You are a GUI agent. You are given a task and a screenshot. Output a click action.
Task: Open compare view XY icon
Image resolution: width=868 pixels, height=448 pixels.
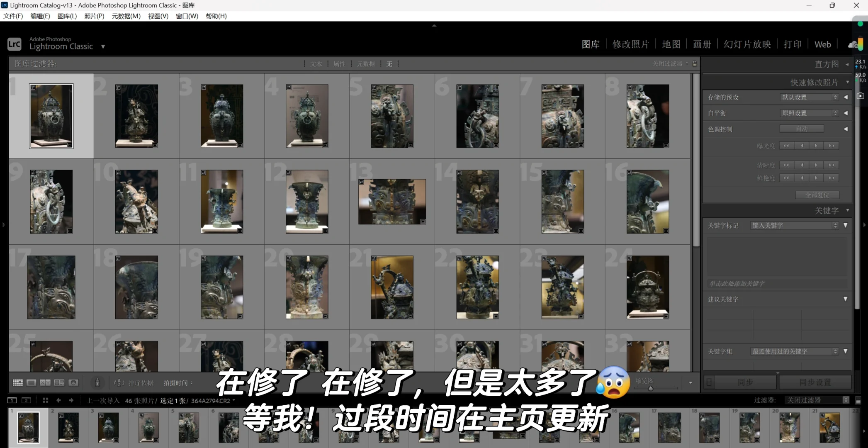pyautogui.click(x=45, y=382)
